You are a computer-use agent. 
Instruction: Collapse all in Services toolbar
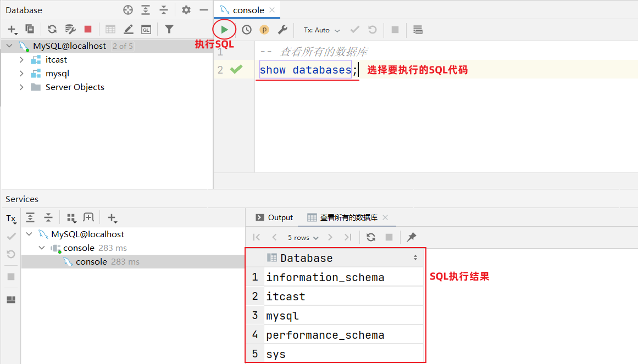tap(48, 217)
